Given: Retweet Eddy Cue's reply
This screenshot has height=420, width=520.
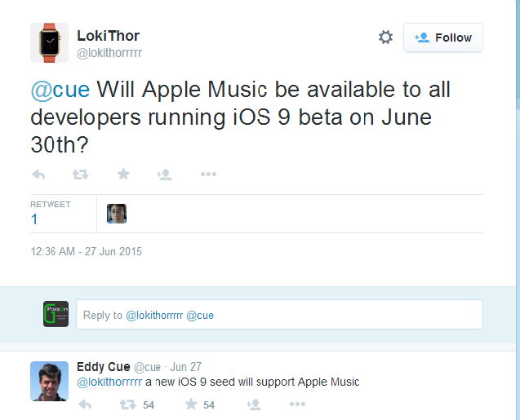Looking at the screenshot, I should (127, 405).
